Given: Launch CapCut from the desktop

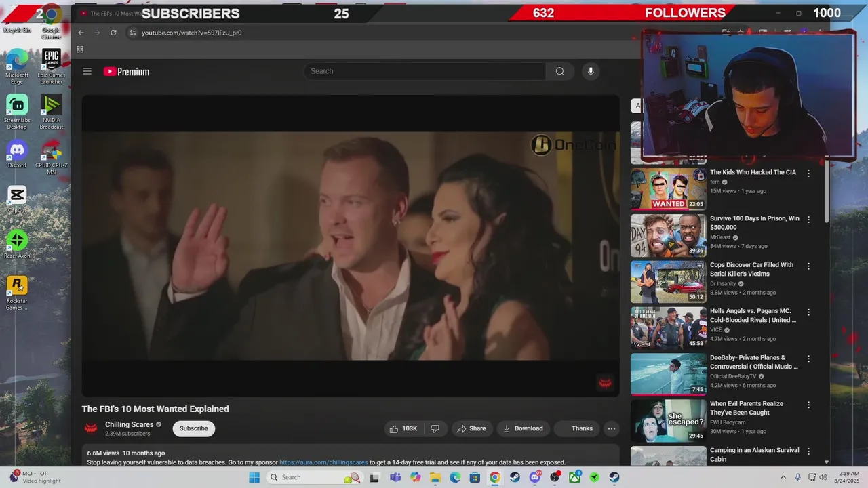Looking at the screenshot, I should coord(17,200).
